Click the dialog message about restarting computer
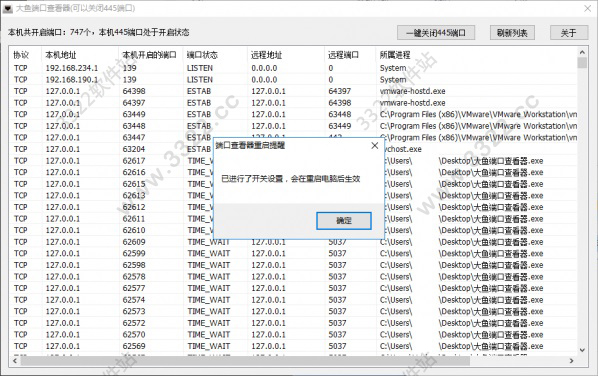598x376 pixels. (291, 179)
